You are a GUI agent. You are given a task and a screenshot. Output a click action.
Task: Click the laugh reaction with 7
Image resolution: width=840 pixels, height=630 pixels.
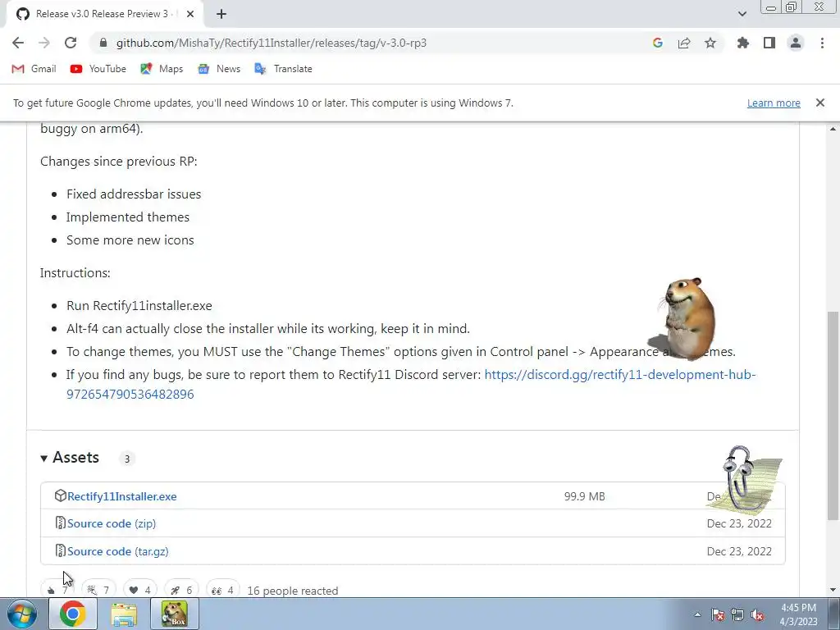point(98,591)
